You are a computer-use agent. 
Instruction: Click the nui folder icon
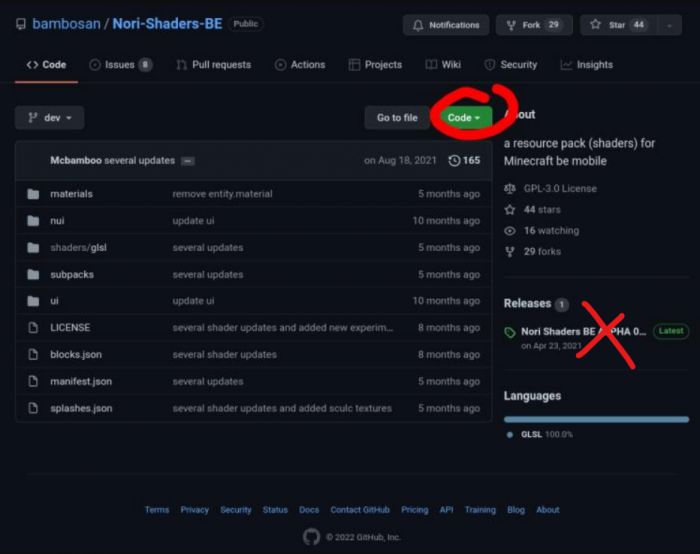coord(33,221)
